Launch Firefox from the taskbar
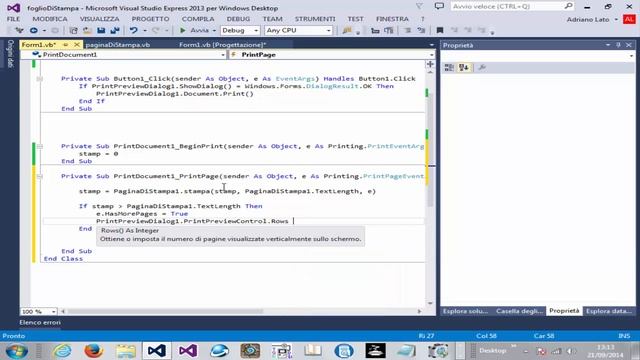Screen dimensions: 640x360 93,351
